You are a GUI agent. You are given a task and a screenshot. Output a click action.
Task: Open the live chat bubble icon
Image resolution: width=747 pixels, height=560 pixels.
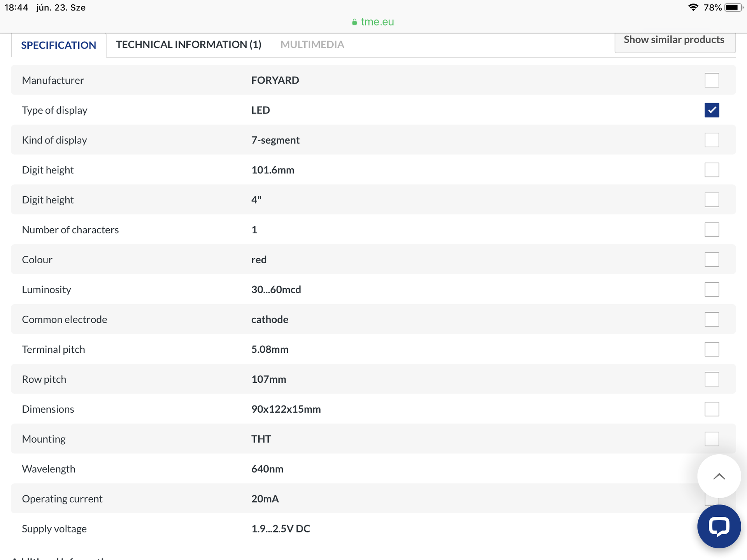point(719,527)
